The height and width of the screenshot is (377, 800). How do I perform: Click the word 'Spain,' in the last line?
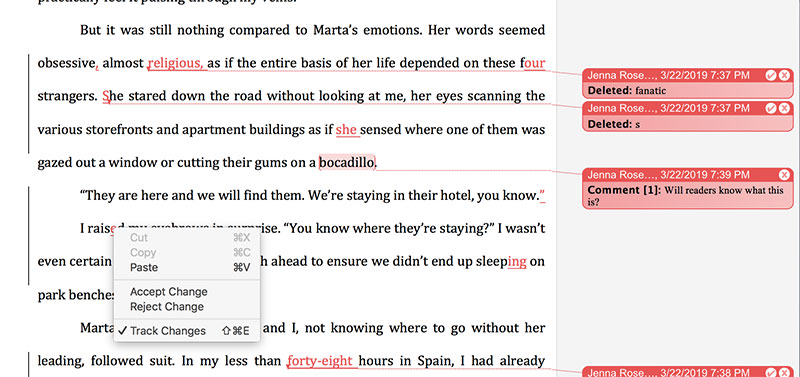click(x=436, y=361)
